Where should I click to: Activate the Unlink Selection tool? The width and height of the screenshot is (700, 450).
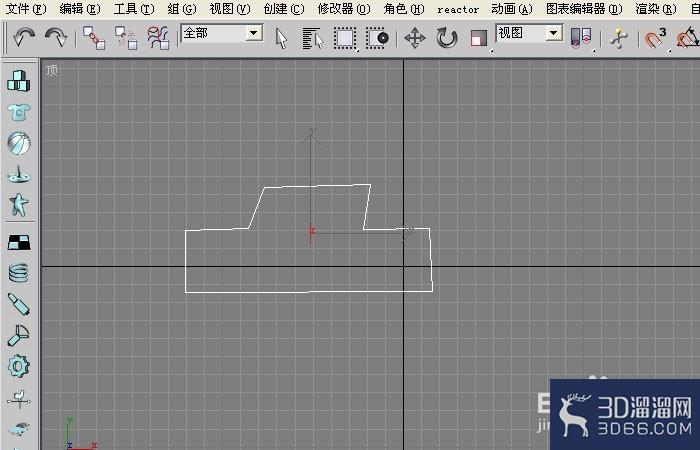click(126, 38)
